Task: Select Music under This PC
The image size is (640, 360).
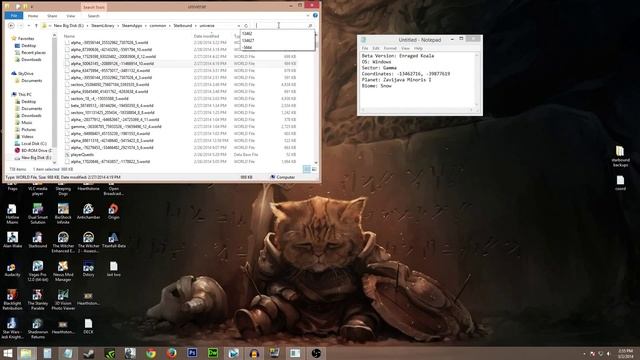Action: pyautogui.click(x=27, y=122)
